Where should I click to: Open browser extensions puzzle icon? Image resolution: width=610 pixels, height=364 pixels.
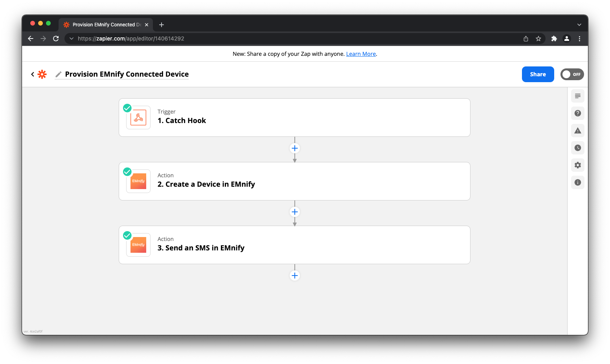point(554,39)
